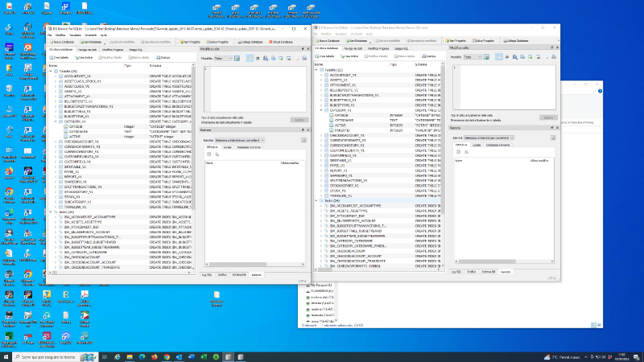Click Stampa in the left window structure toolbar
The image size is (644, 362).
163,57
